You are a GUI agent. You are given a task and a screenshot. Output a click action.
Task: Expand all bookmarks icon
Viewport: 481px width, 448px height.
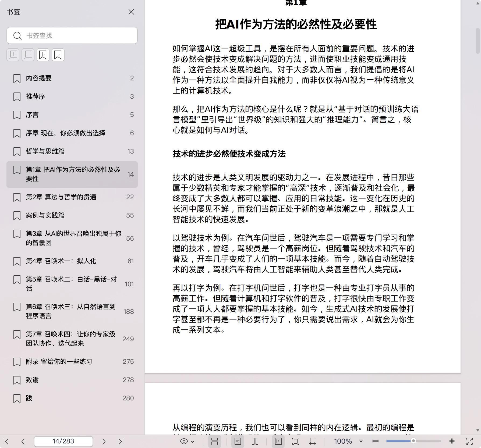click(13, 55)
